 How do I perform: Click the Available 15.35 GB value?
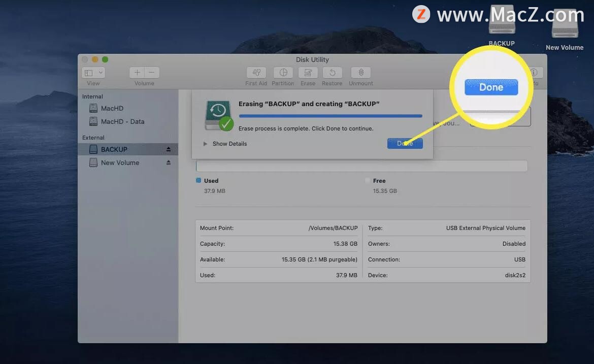(x=319, y=259)
